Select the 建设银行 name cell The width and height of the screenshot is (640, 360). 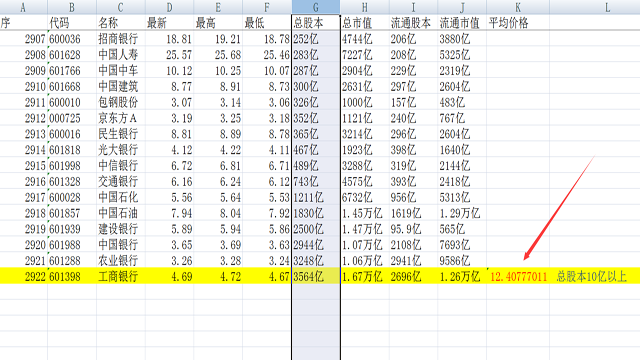(120, 229)
